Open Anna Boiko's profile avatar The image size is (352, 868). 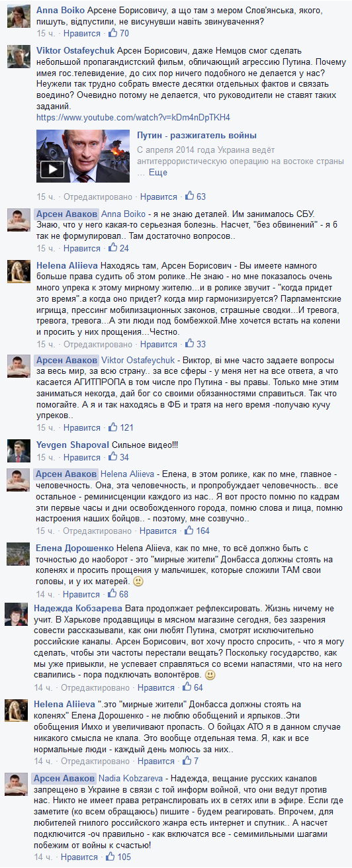18,17
